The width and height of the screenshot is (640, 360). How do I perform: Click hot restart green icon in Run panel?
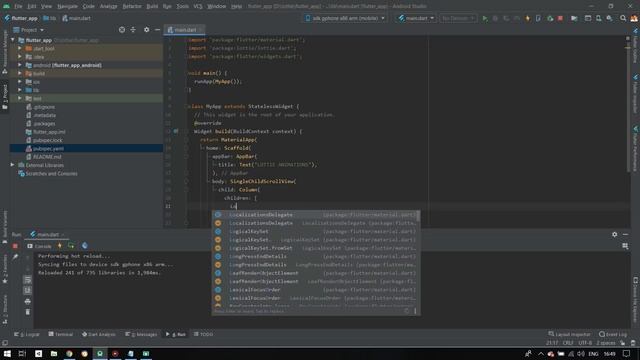click(x=71, y=246)
